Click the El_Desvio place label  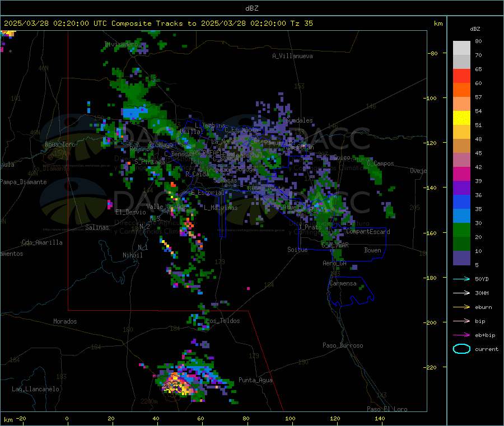tap(131, 212)
